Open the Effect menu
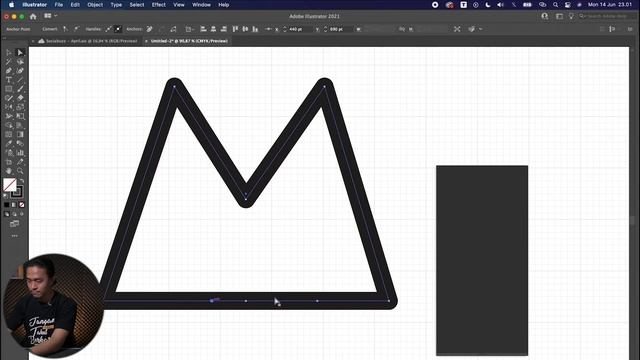The height and width of the screenshot is (360, 640). click(159, 5)
